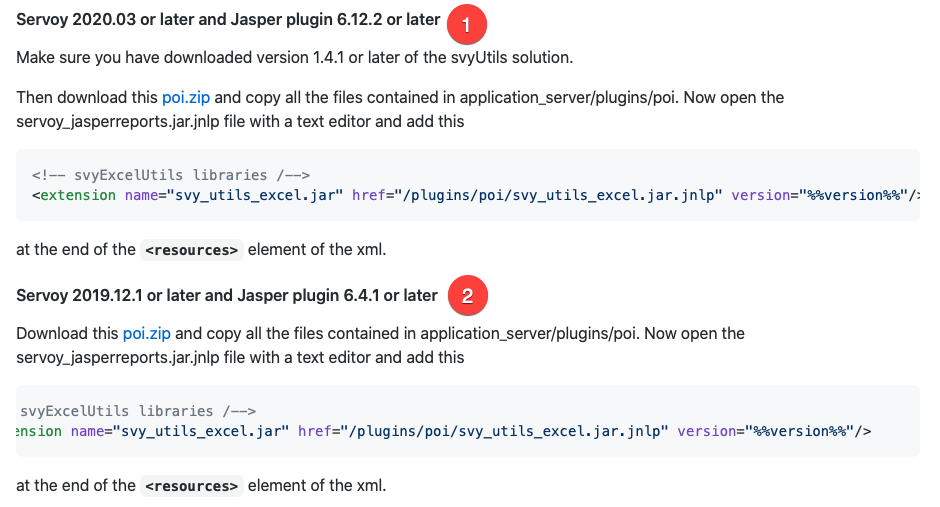Click the second code block's "svyExcelUtils libraries /-->" comment
This screenshot has height=507, width=940.
(138, 411)
